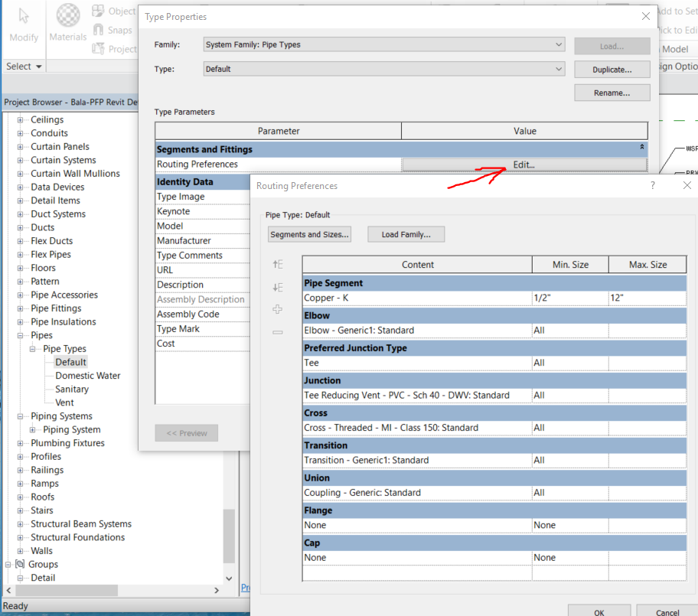This screenshot has height=616, width=698.
Task: Click the Preview button
Action: [x=187, y=433]
